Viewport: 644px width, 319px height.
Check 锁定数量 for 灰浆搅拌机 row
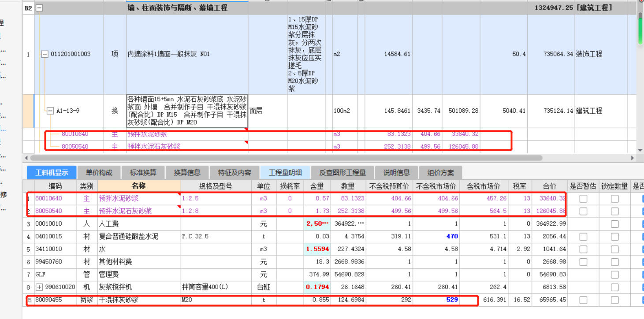coord(614,287)
